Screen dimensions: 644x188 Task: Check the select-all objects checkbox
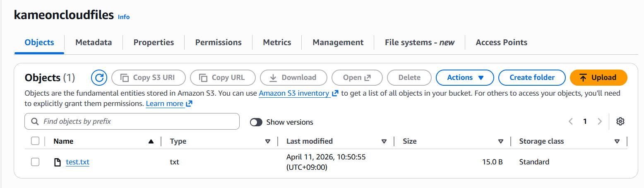pos(35,141)
